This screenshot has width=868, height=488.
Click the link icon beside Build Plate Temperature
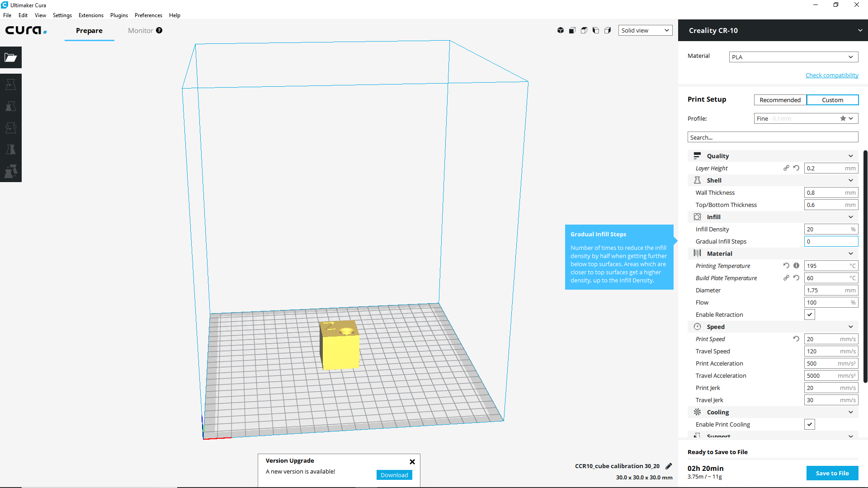786,278
